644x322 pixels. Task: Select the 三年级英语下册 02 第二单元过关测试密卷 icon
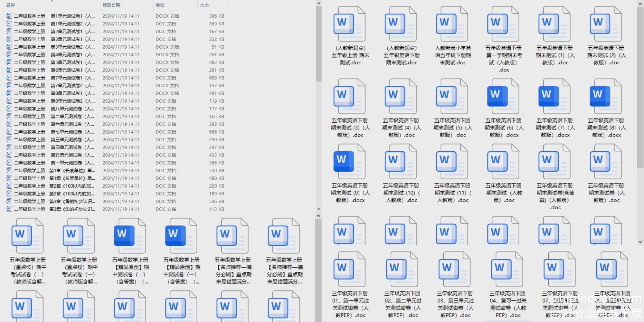pos(402,270)
